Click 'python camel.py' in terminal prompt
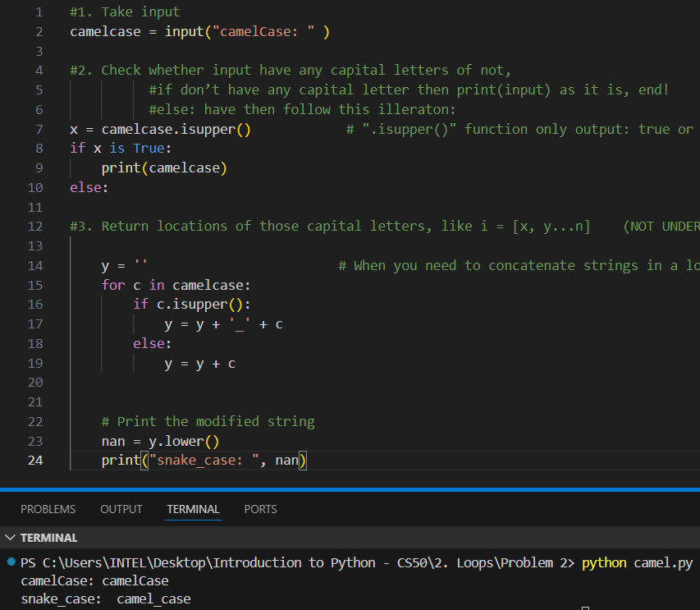The image size is (700, 610). 637,563
